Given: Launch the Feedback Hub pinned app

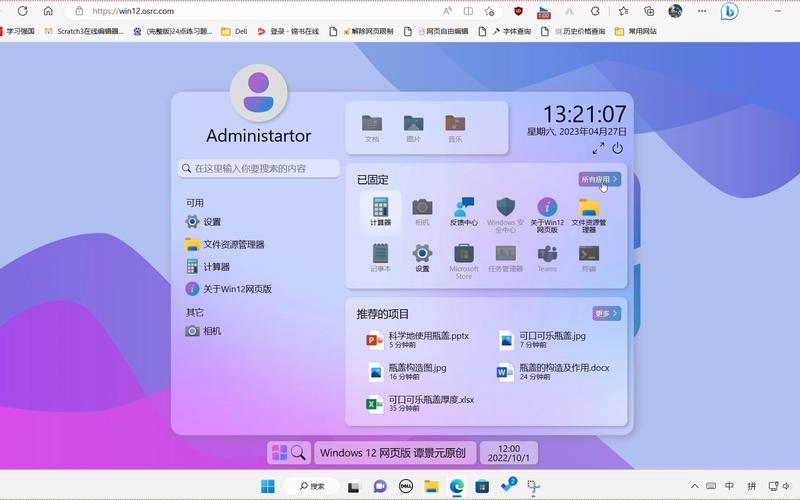Looking at the screenshot, I should point(464,212).
